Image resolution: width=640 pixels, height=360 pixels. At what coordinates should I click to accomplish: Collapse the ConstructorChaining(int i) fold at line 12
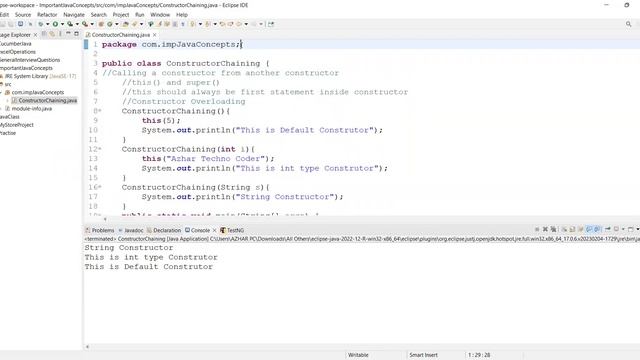coord(100,149)
